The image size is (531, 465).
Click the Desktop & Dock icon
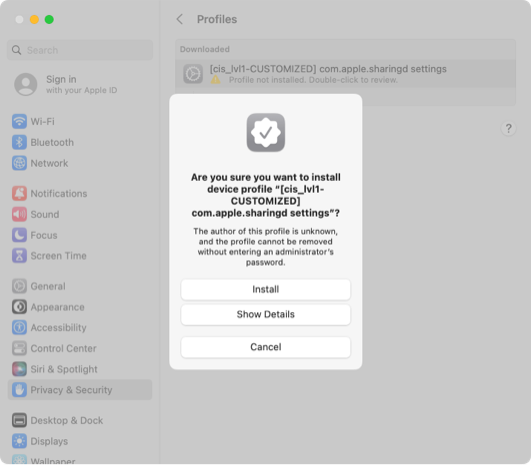coord(19,420)
